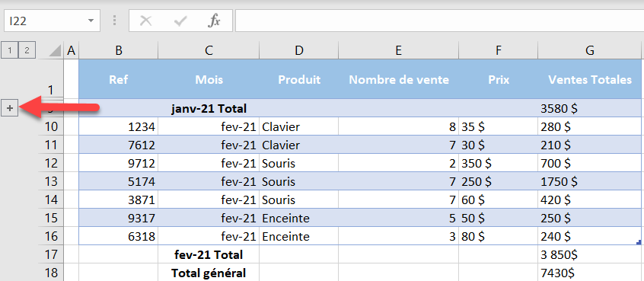Click inside the formula bar input
Viewport: 644px width, 281px height.
coord(439,21)
